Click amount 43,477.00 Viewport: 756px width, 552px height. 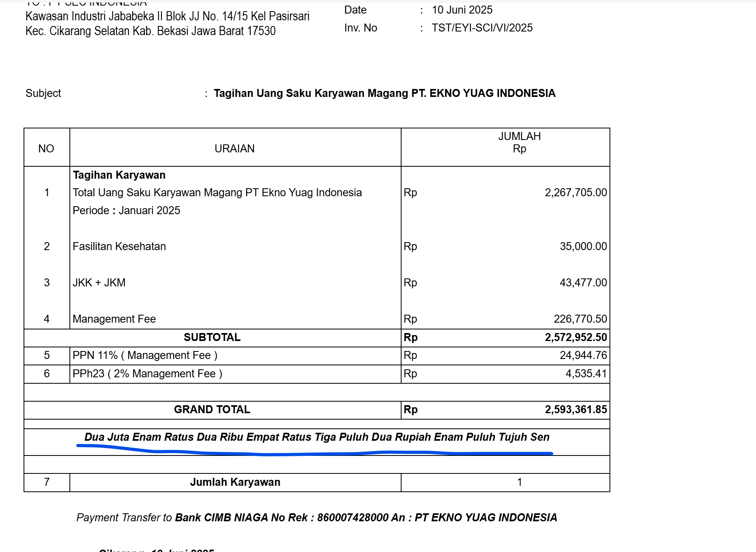[583, 283]
